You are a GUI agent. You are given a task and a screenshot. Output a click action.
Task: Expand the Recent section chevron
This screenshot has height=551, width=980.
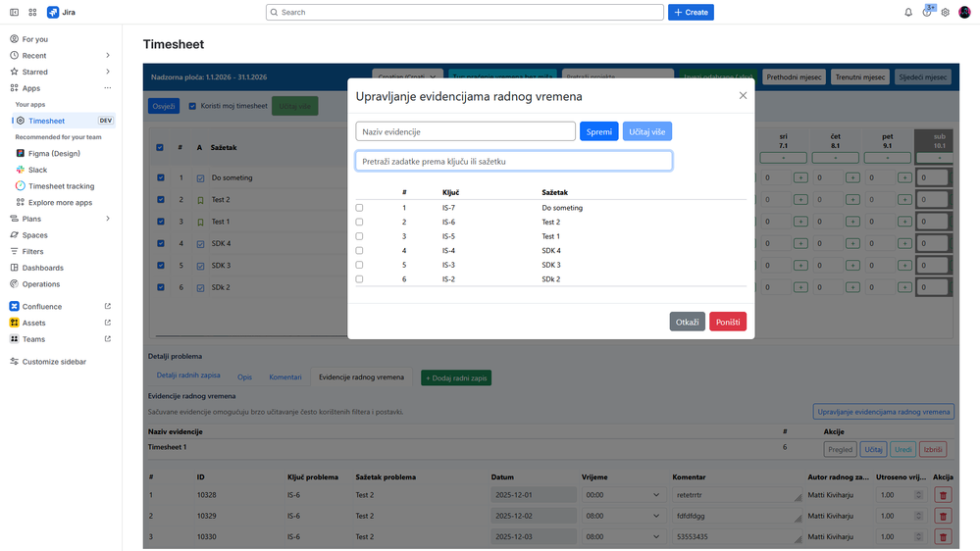click(x=108, y=56)
